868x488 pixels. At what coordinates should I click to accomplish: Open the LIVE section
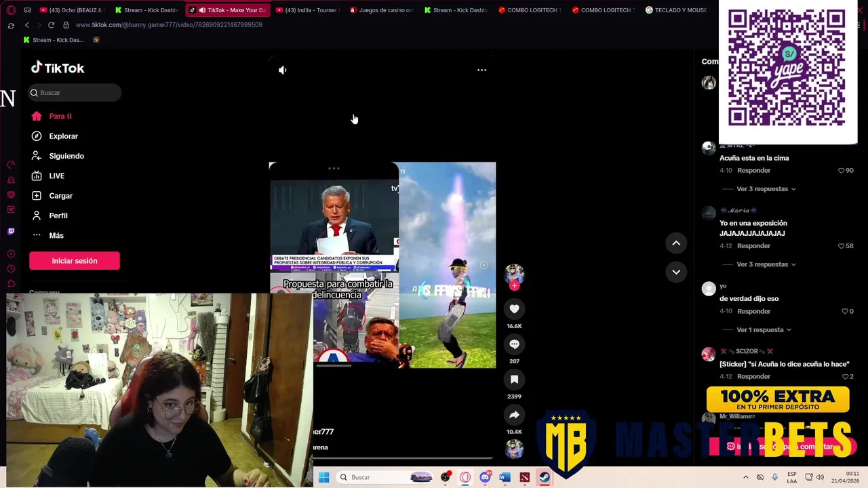point(48,176)
